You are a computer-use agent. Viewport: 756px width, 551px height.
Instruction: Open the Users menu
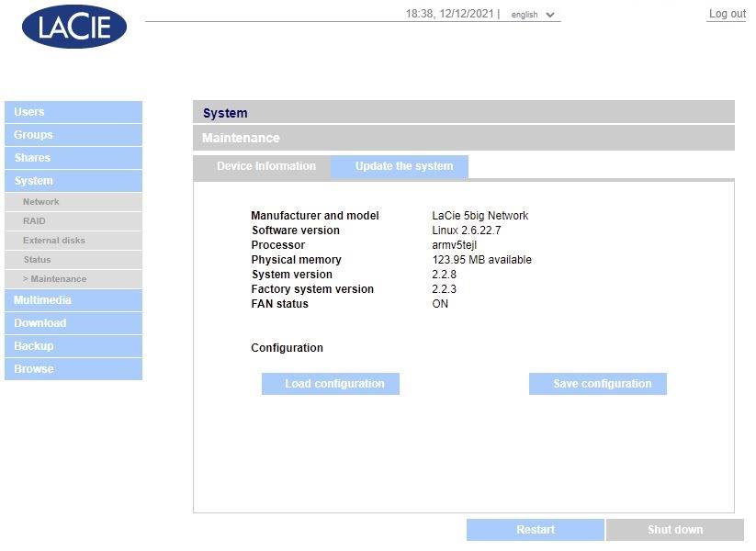pos(73,112)
